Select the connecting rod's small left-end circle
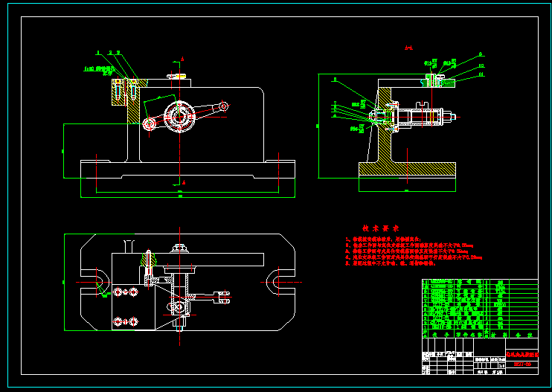Screen dimensions: 552x392 [149, 124]
